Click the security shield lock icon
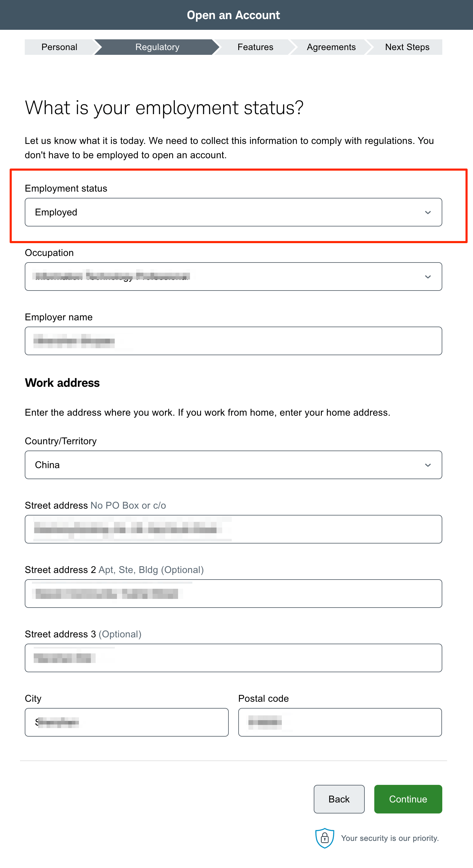The height and width of the screenshot is (868, 473). click(x=324, y=838)
